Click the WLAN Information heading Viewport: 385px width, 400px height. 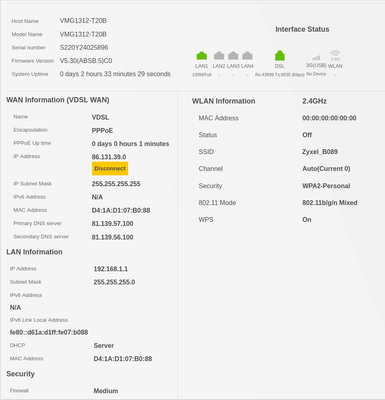[x=224, y=101]
